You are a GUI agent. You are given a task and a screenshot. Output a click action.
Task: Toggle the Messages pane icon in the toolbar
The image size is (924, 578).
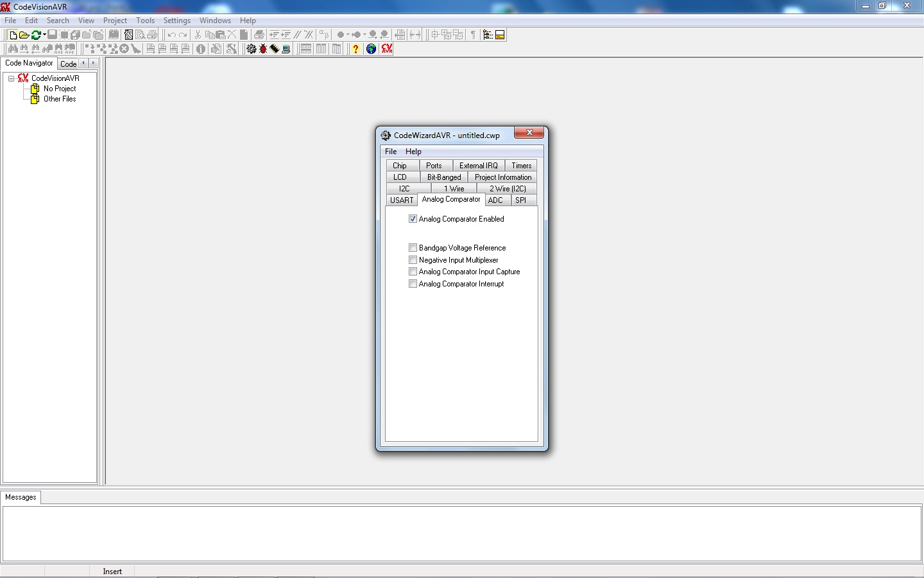point(500,35)
